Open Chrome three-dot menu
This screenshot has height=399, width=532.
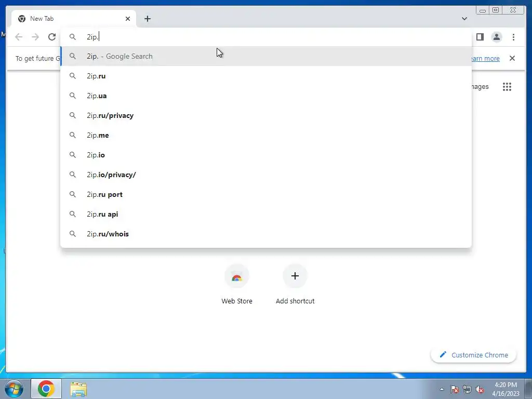(513, 37)
